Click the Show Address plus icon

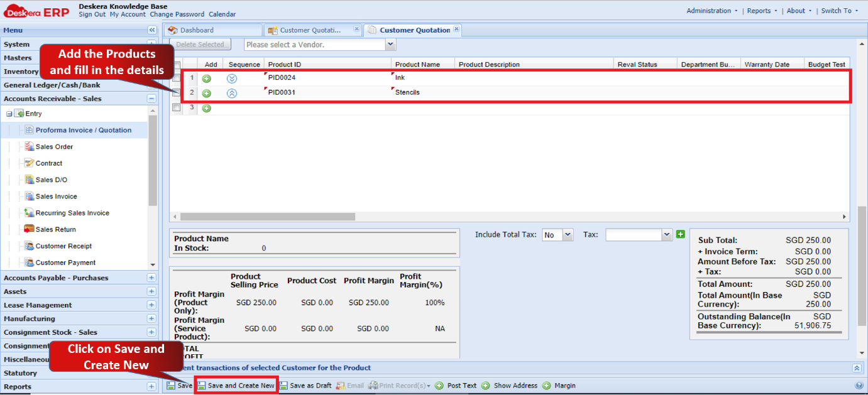click(486, 386)
